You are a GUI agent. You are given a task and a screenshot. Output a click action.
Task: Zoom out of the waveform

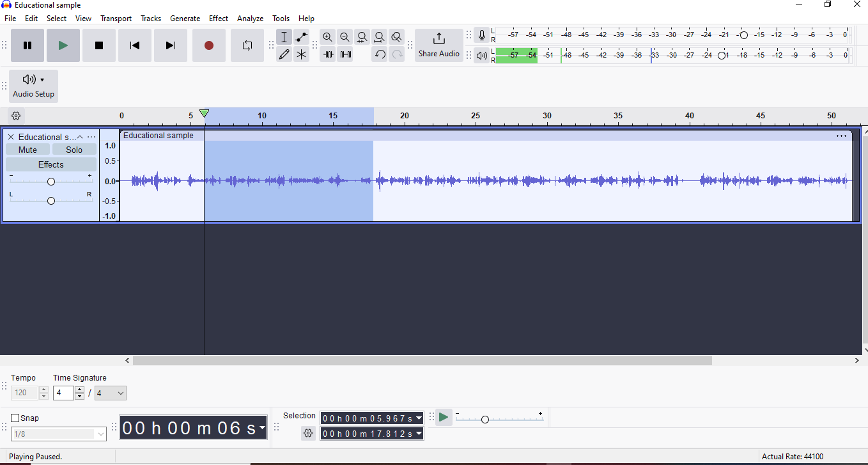point(345,37)
